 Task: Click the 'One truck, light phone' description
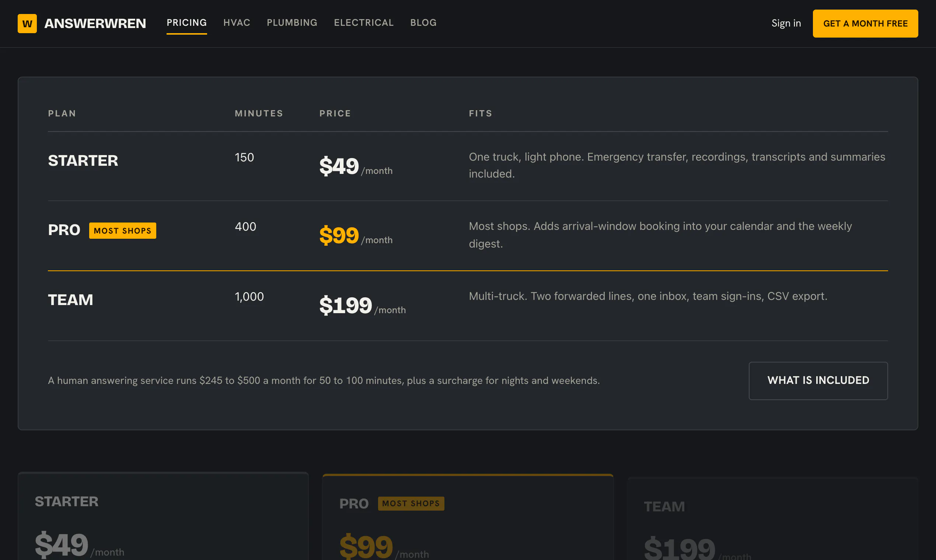tap(677, 165)
